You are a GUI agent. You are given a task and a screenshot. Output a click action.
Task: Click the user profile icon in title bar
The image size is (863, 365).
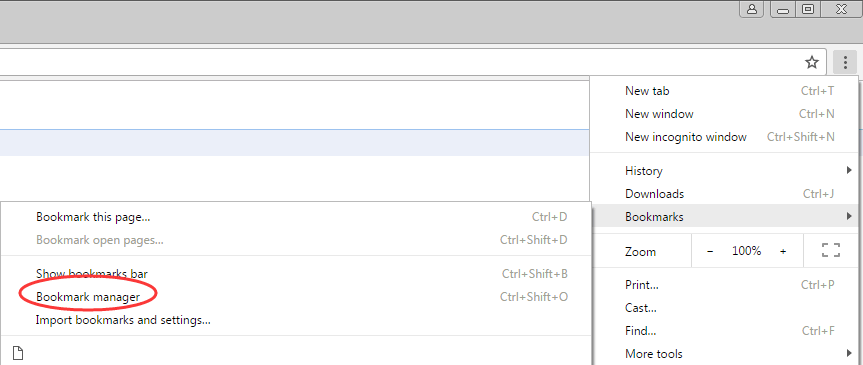pos(751,9)
